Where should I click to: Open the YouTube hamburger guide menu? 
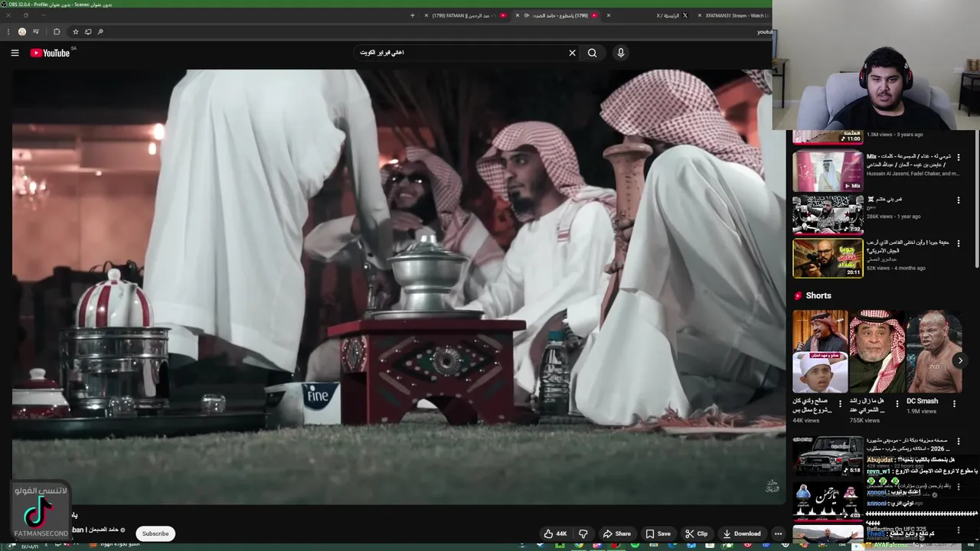tap(15, 53)
